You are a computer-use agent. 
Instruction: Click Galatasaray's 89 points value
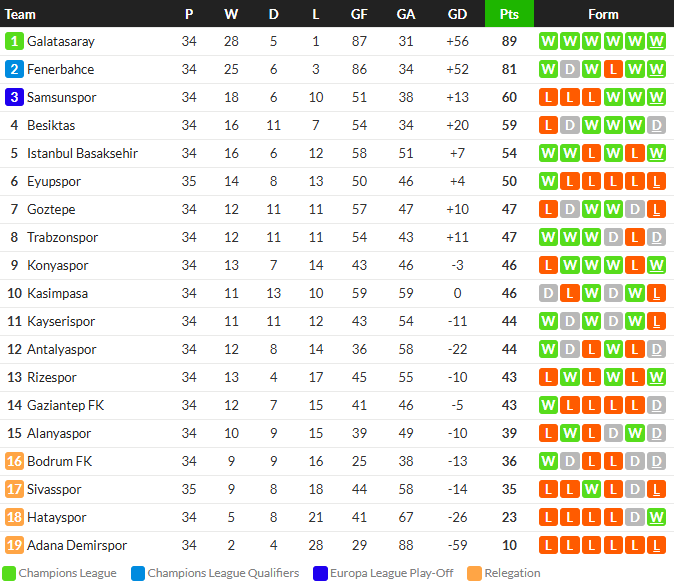(x=509, y=41)
